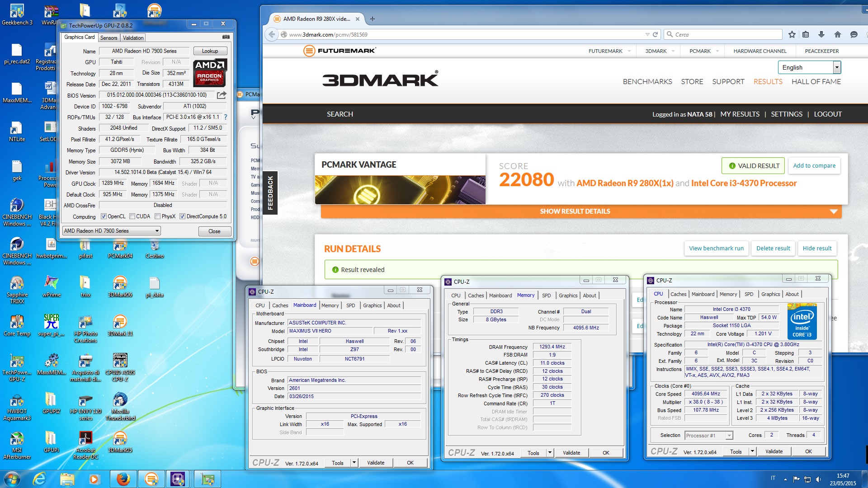Open Internet Explorer from the taskbar
The image size is (868, 488).
pos(40,479)
